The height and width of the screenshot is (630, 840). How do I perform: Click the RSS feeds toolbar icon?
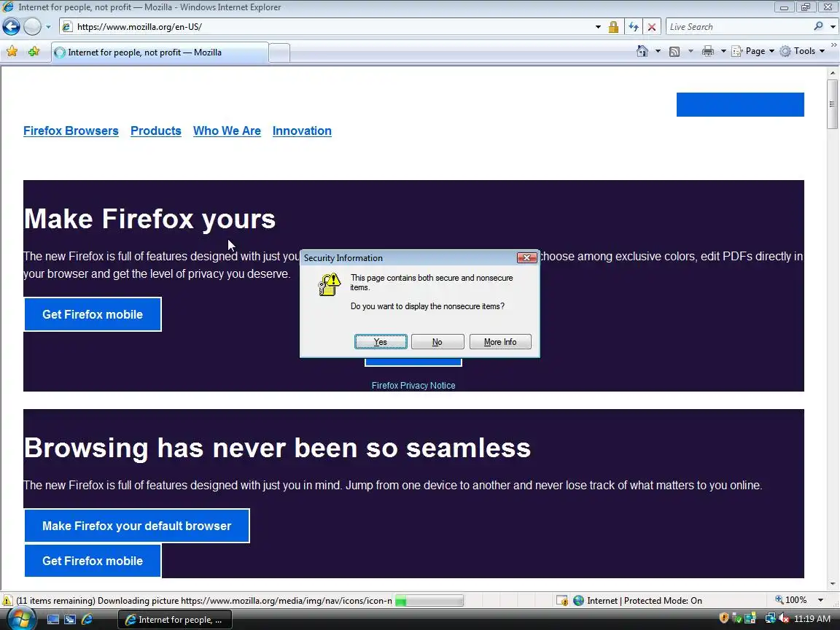pos(675,51)
